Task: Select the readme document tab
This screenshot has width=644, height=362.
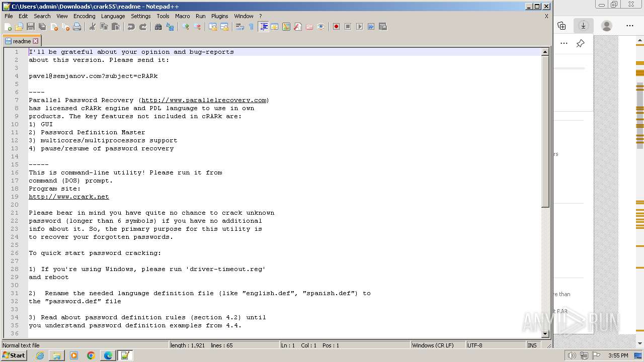Action: click(x=22, y=41)
